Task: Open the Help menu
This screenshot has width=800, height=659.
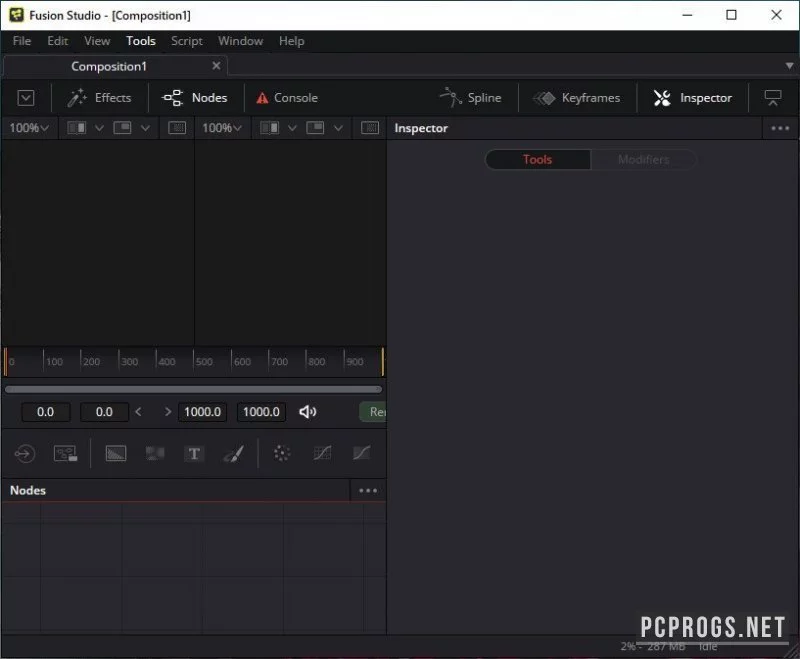Action: [291, 41]
